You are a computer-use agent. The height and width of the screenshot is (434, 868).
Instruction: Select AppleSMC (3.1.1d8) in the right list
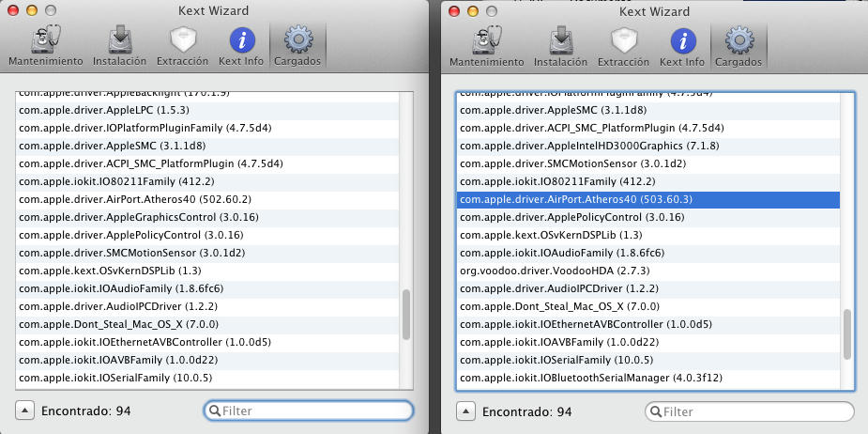pos(647,110)
